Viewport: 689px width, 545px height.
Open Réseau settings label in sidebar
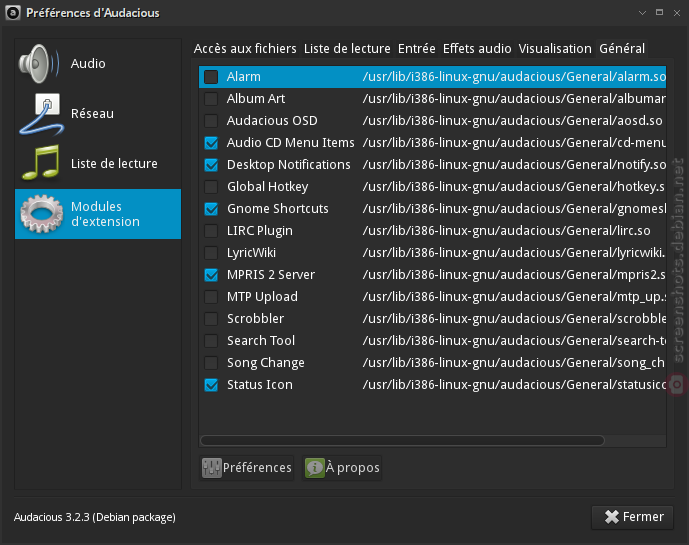[92, 114]
